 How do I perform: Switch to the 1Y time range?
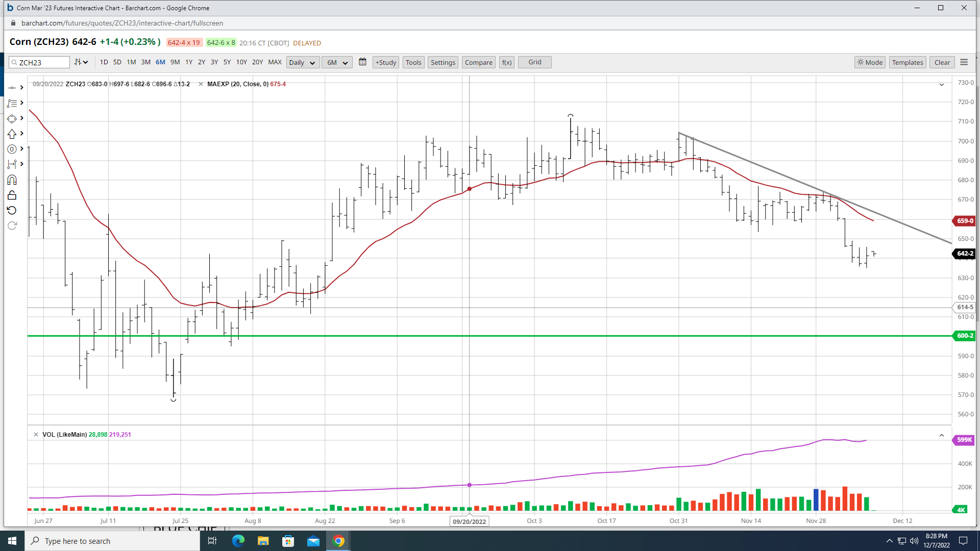pyautogui.click(x=189, y=62)
